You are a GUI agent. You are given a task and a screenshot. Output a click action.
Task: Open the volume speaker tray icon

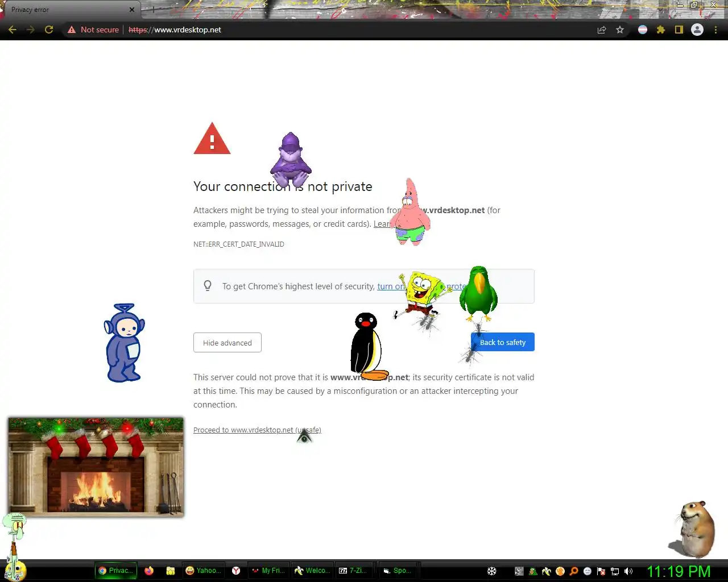628,571
